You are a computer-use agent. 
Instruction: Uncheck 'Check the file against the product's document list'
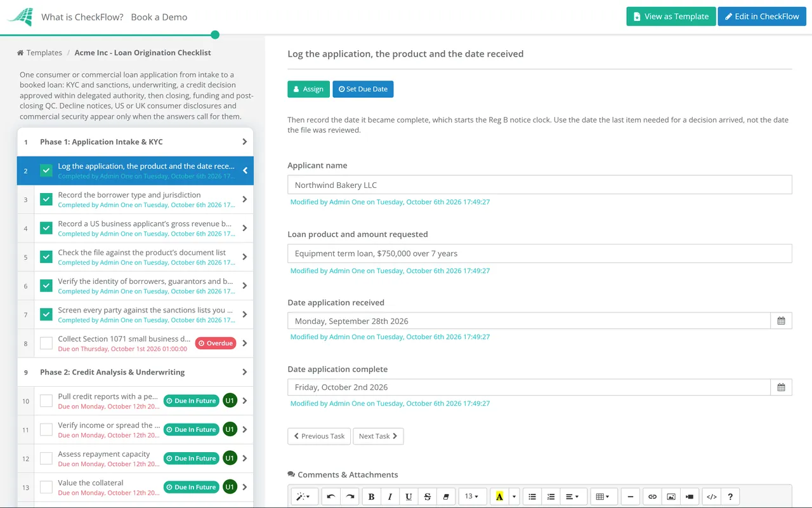pyautogui.click(x=46, y=257)
